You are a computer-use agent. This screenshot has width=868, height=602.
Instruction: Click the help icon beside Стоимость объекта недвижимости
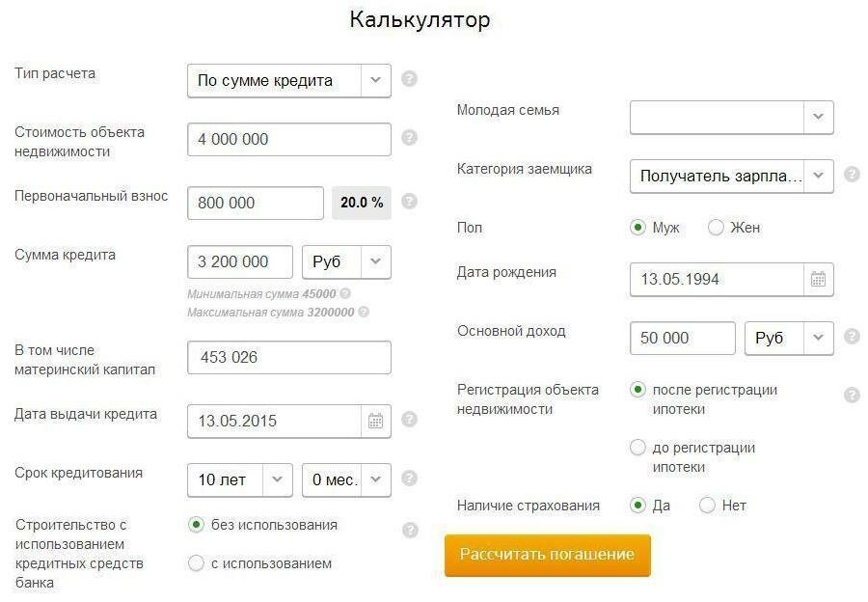click(409, 137)
